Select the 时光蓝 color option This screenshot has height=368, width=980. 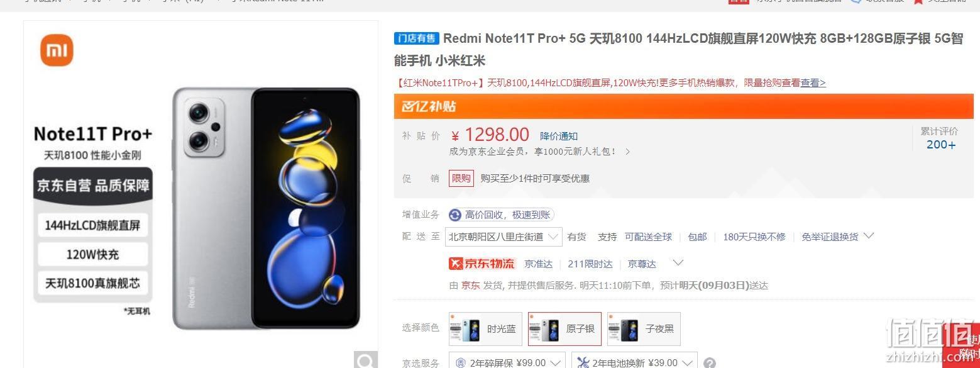[x=485, y=329]
